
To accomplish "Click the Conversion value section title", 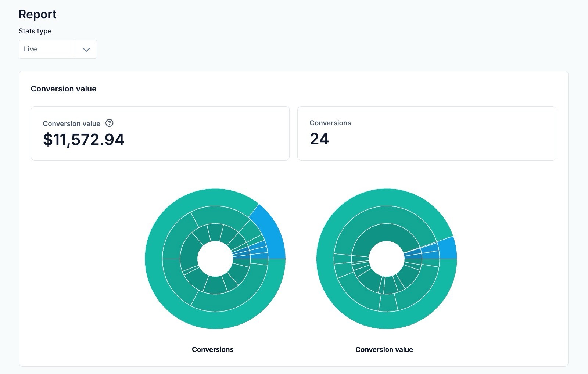I will coord(64,89).
